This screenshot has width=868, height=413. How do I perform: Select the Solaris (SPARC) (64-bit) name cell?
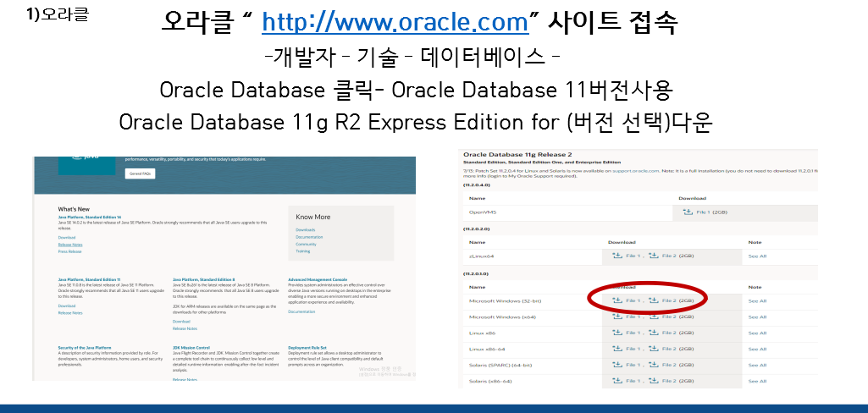pos(533,365)
